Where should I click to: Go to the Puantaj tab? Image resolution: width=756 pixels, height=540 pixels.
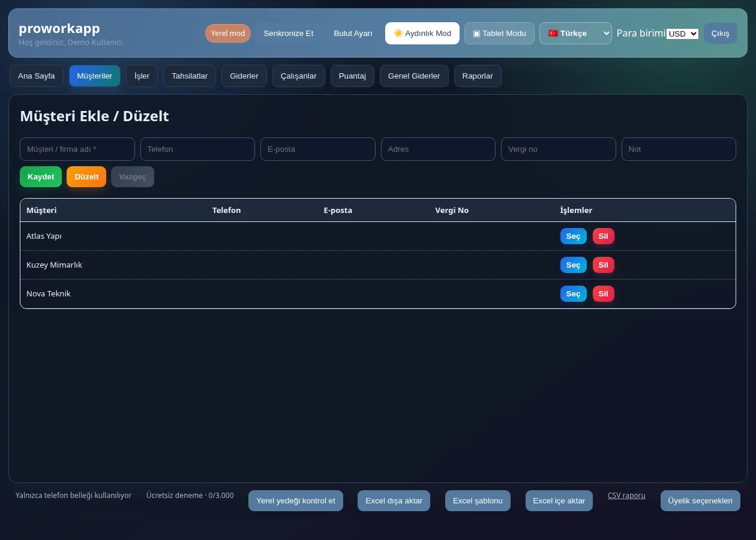352,76
